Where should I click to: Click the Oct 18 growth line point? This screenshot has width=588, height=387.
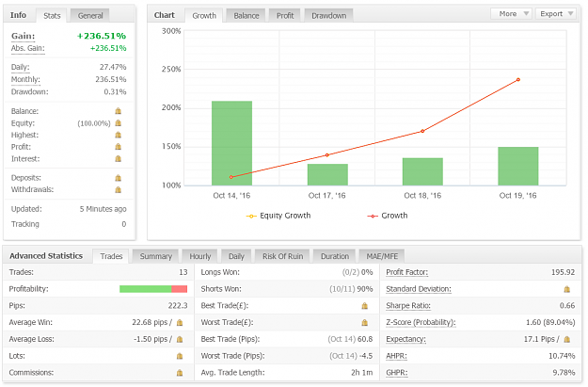pos(422,131)
